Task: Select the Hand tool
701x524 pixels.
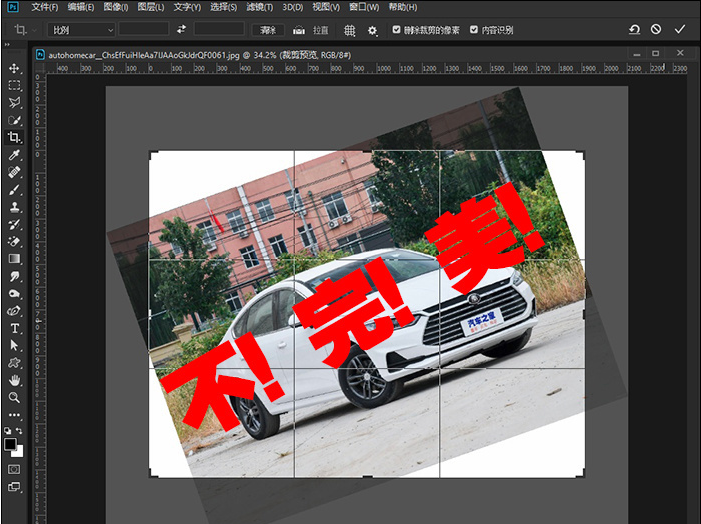Action: pos(14,380)
